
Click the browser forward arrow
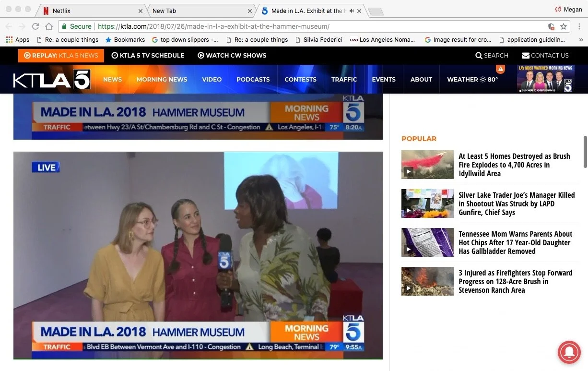coord(22,26)
